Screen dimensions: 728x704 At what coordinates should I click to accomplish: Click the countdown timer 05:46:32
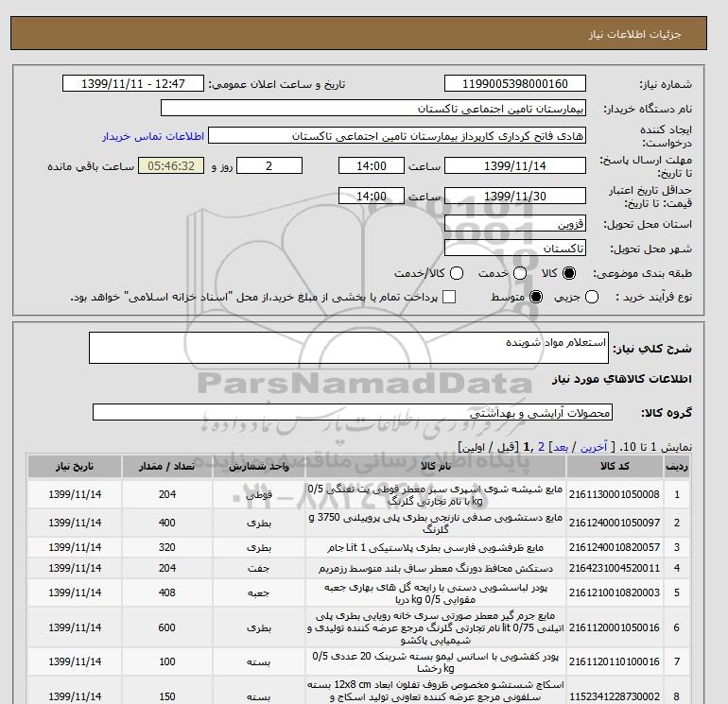coord(171,165)
